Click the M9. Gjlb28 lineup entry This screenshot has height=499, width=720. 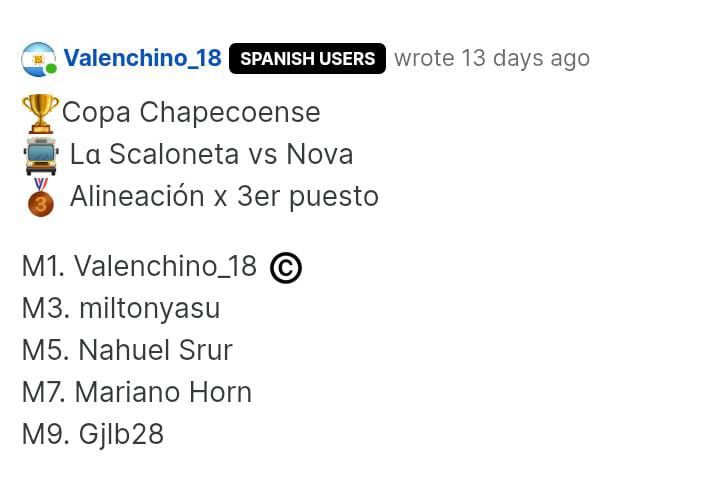point(93,434)
